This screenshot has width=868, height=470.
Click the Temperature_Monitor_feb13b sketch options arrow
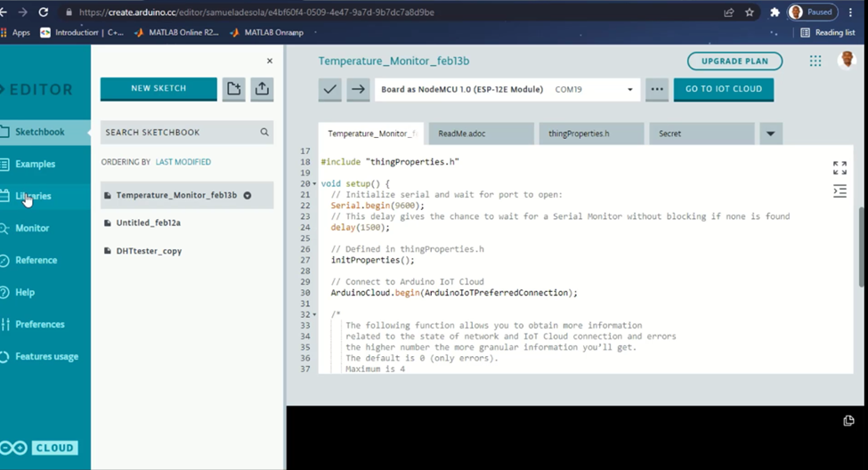click(x=247, y=196)
